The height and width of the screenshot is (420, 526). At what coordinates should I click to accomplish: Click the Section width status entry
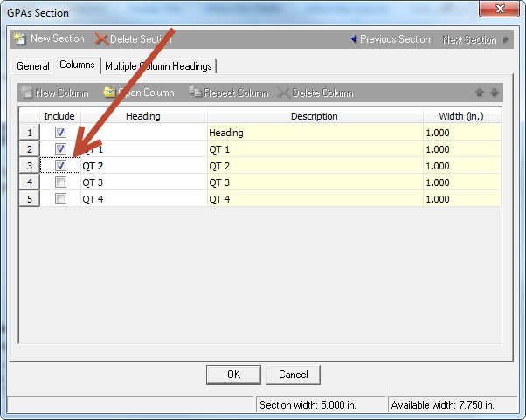tap(321, 404)
